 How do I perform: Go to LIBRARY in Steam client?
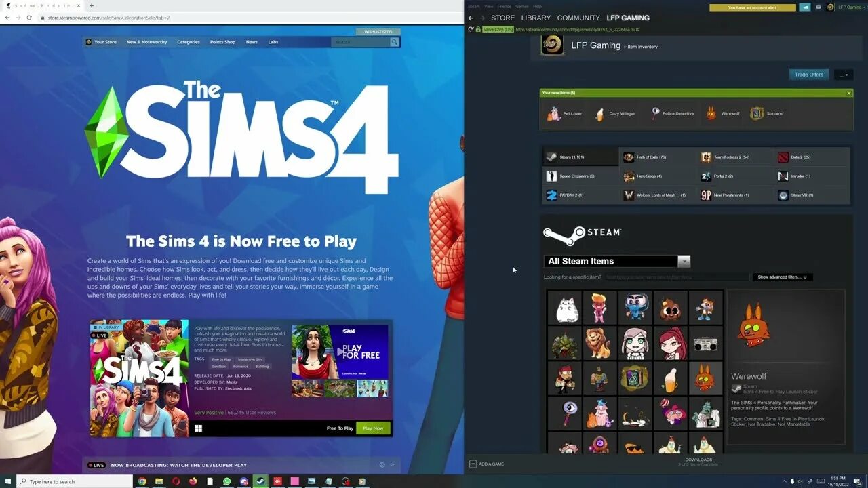point(536,18)
